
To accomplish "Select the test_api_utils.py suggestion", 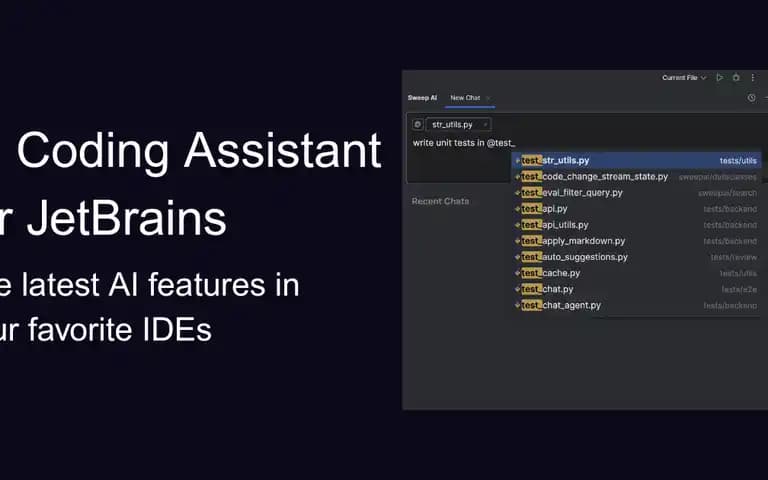I will pyautogui.click(x=636, y=225).
